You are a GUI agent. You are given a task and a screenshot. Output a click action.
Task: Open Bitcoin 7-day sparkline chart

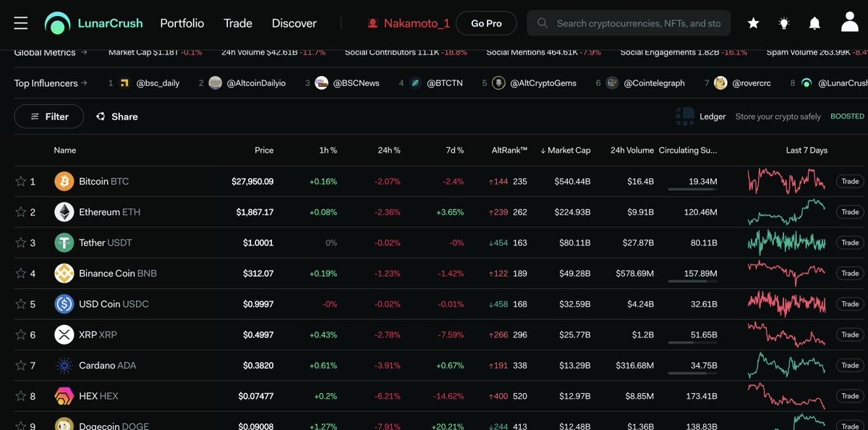tap(786, 181)
